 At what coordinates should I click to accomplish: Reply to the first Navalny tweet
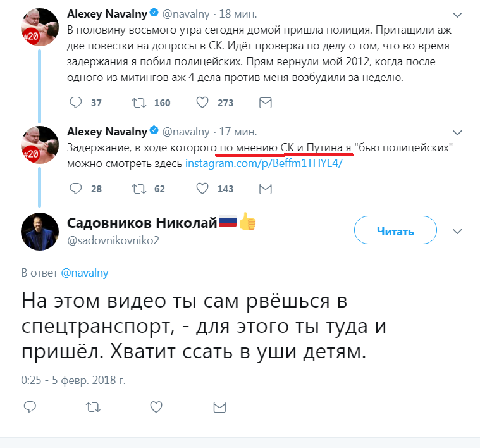click(x=76, y=103)
